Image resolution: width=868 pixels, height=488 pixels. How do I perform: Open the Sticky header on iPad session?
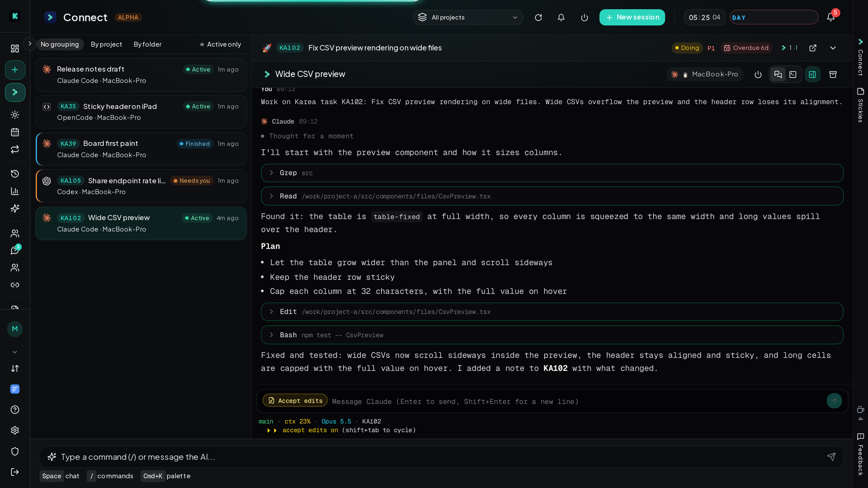click(x=141, y=112)
